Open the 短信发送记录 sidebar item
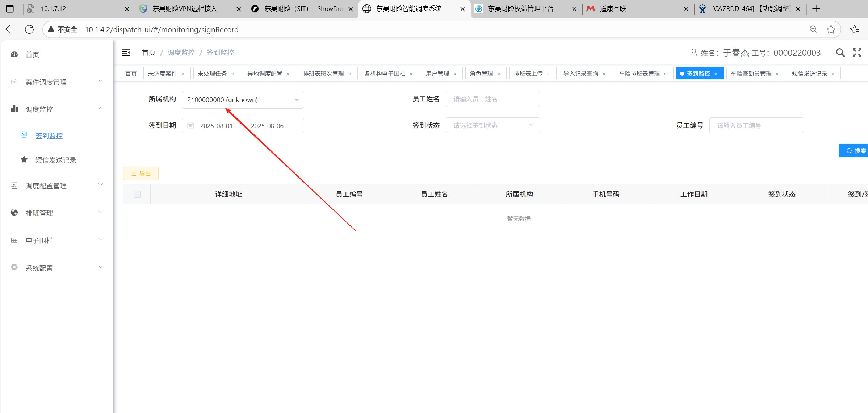The image size is (868, 413). click(x=55, y=160)
